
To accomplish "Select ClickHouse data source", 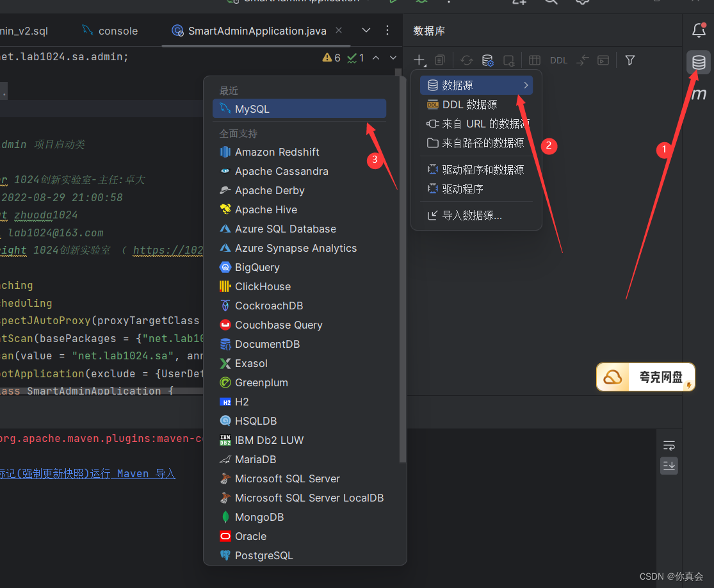I will click(x=299, y=286).
